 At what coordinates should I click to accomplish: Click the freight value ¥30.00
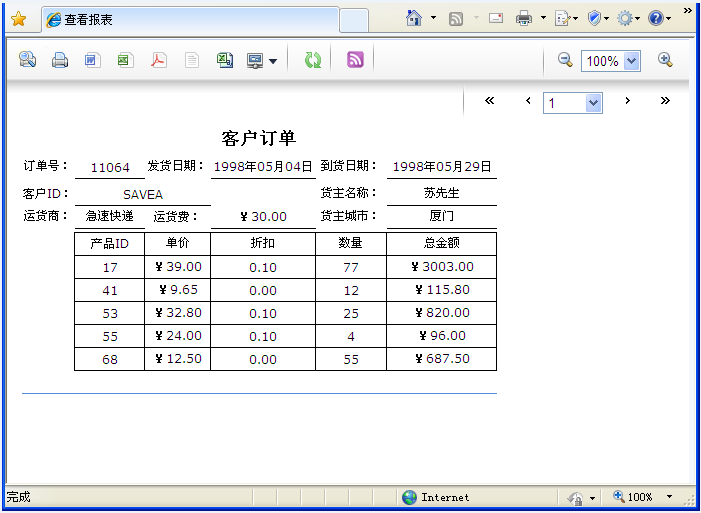[263, 217]
